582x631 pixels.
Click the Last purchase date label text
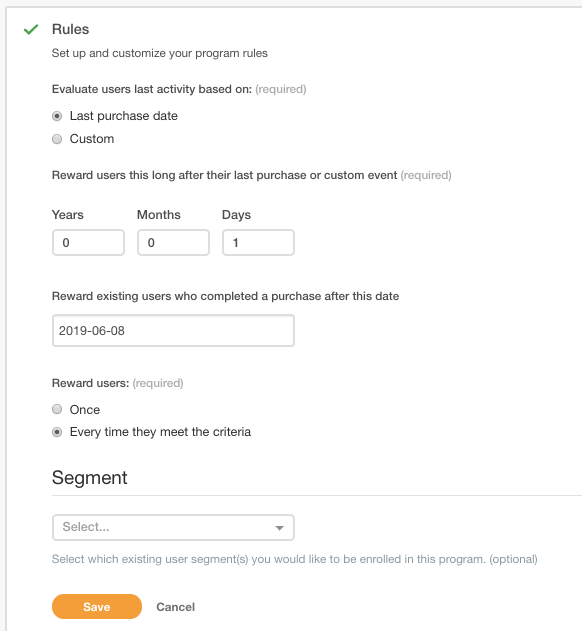[x=124, y=116]
